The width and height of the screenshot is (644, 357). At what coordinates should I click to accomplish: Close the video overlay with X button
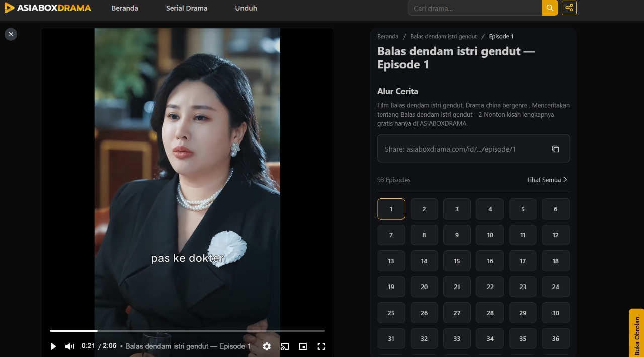pos(11,34)
